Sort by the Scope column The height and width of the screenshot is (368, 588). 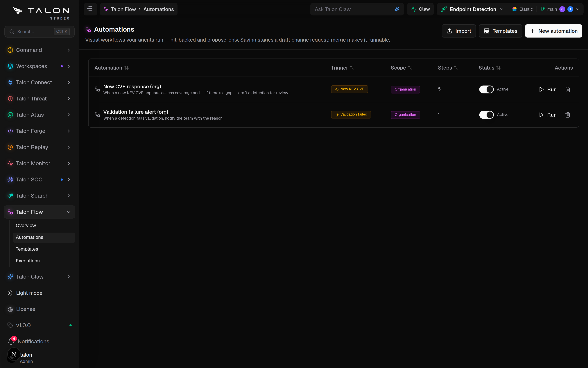401,68
